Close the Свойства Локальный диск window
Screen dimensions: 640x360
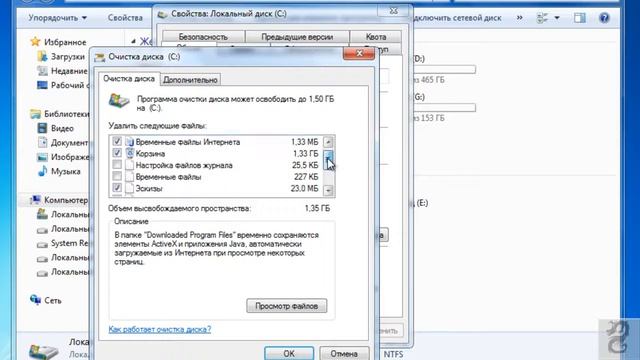tap(393, 11)
